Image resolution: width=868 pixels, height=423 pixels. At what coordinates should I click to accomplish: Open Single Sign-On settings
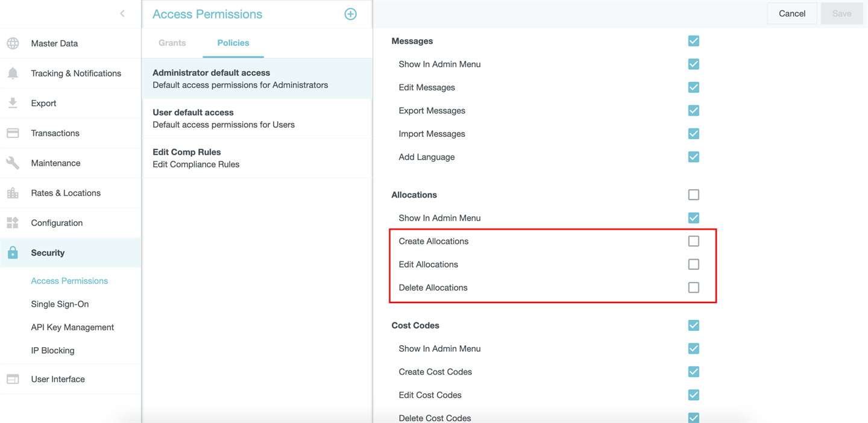point(60,304)
